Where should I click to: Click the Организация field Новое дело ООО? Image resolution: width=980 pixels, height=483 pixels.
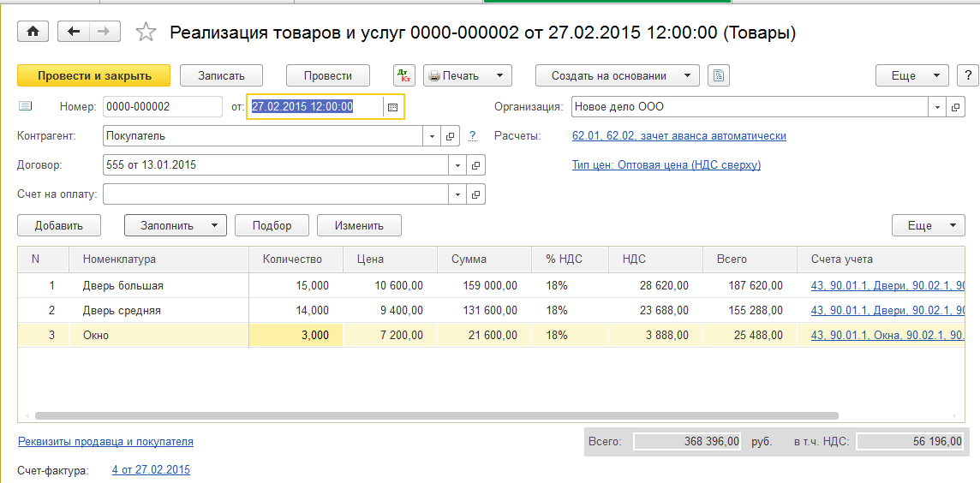pyautogui.click(x=750, y=107)
